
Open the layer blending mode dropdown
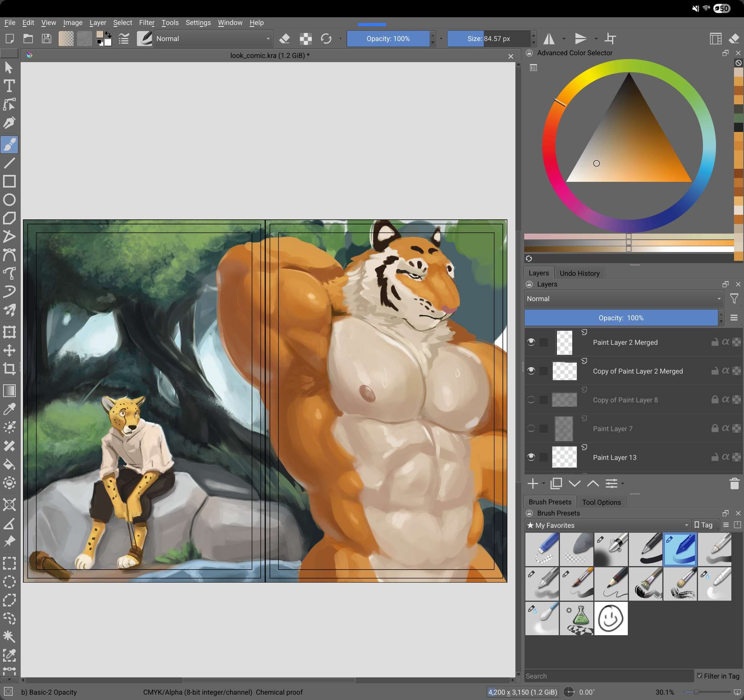click(x=624, y=299)
